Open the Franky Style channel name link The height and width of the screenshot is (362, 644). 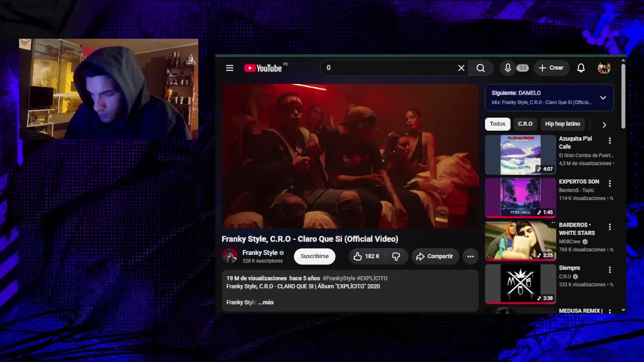(x=260, y=253)
